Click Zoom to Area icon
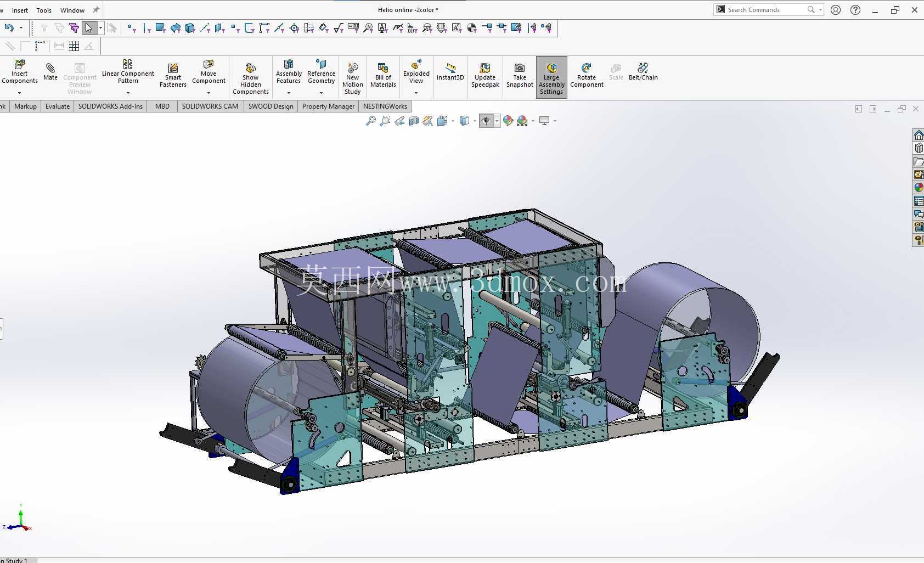The height and width of the screenshot is (563, 924). tap(385, 121)
